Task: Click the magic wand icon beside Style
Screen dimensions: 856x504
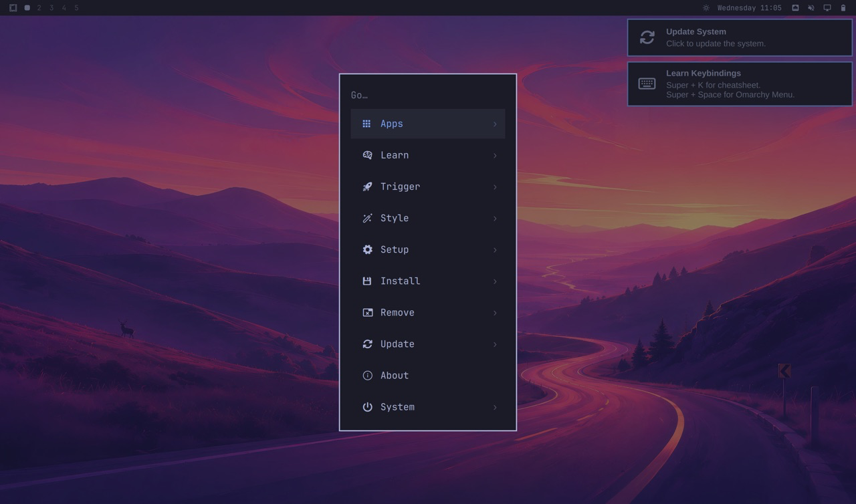Action: pos(367,218)
